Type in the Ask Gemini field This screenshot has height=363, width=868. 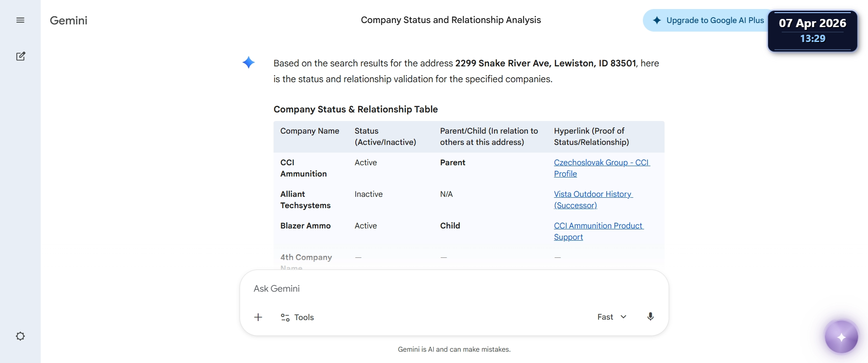(x=452, y=289)
